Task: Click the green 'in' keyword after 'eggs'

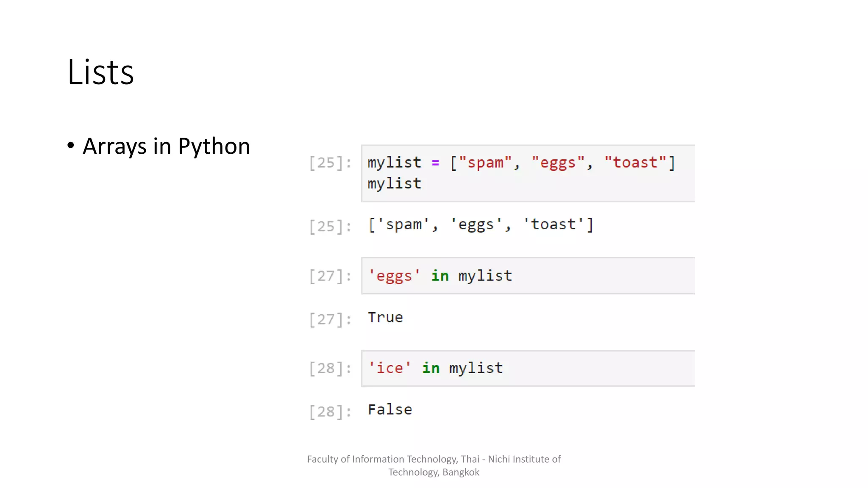Action: 440,276
